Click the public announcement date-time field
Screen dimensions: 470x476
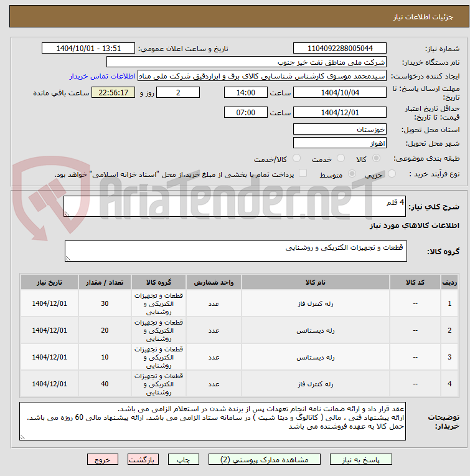88,48
